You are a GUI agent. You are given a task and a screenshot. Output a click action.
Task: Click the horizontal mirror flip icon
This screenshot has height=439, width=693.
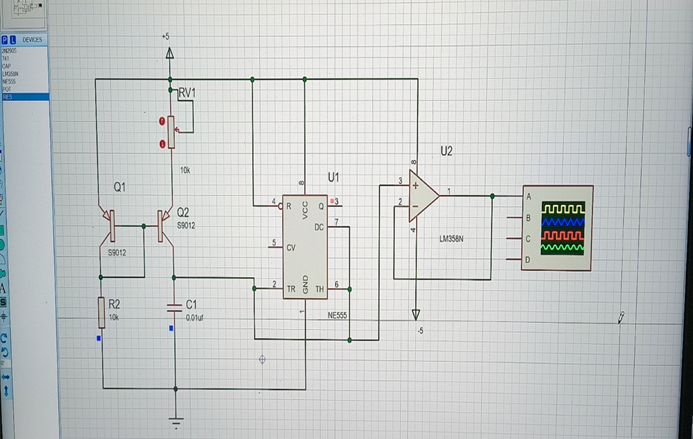click(x=5, y=377)
